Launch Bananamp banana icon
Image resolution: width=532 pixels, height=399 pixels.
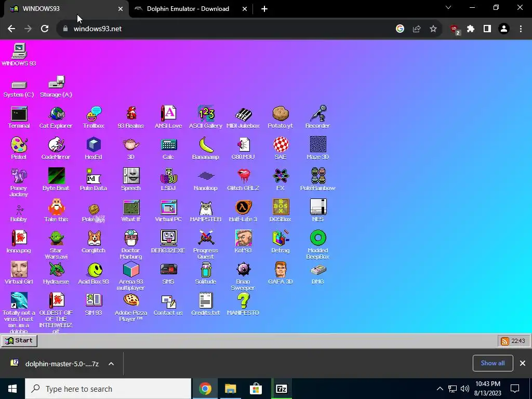(x=206, y=149)
